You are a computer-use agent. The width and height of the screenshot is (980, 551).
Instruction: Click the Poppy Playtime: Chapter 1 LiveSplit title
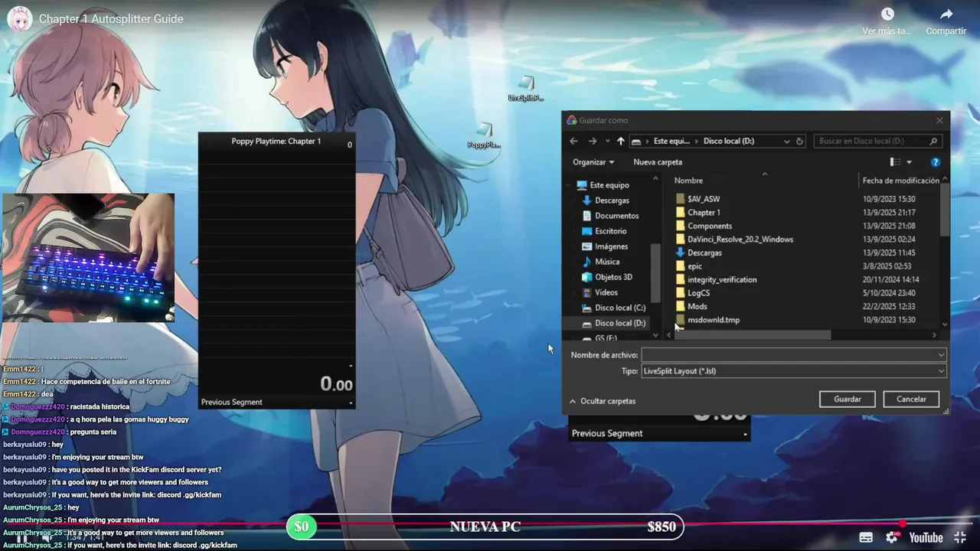click(276, 142)
